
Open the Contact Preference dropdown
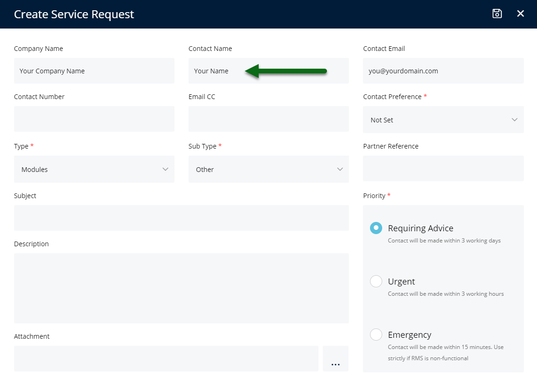(x=443, y=120)
